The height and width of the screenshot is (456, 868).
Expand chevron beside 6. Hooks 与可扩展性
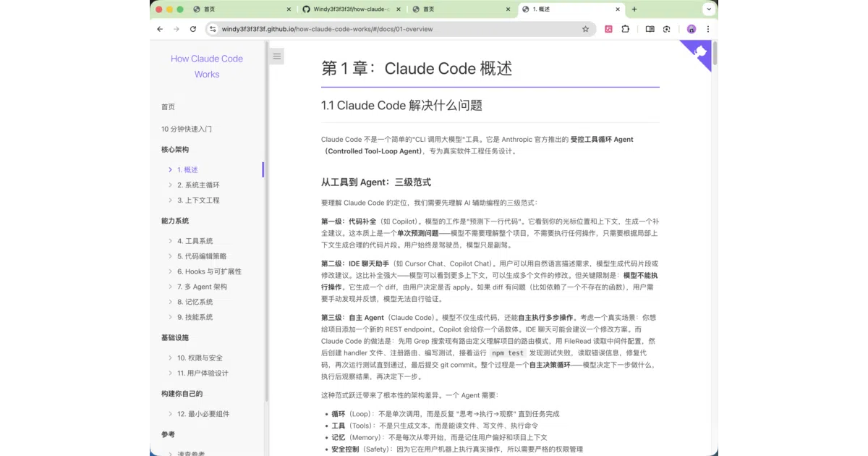tap(170, 271)
